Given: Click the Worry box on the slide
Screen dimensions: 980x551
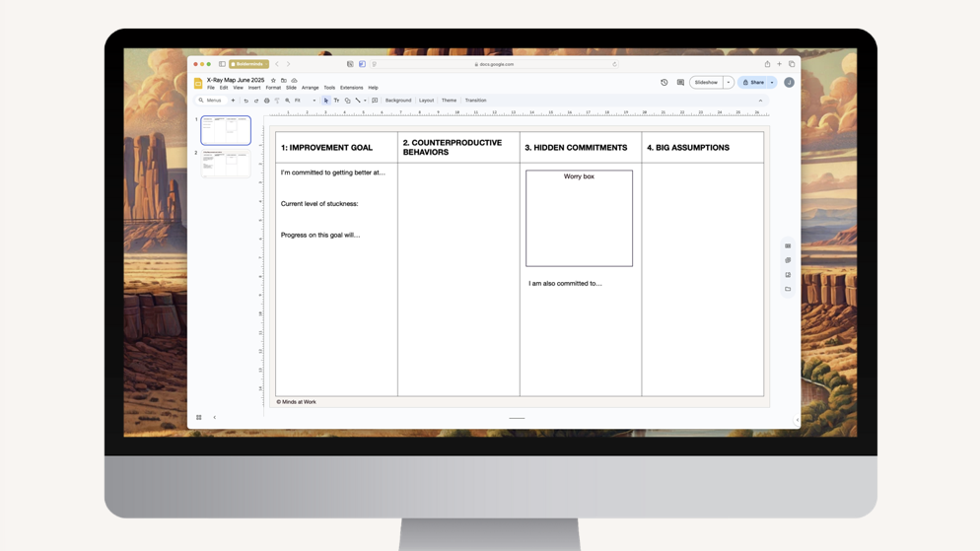Looking at the screenshot, I should tap(579, 218).
